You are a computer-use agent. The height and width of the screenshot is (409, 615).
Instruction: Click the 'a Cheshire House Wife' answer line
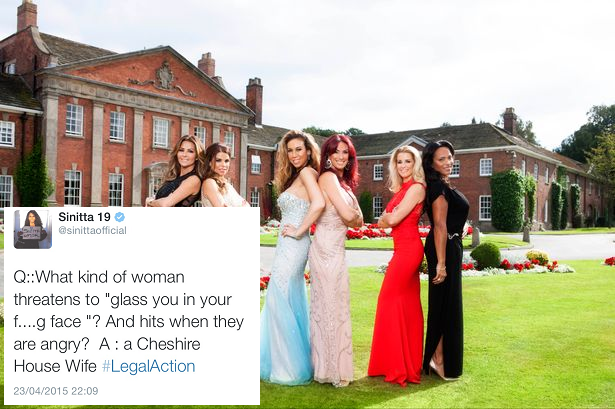point(107,355)
